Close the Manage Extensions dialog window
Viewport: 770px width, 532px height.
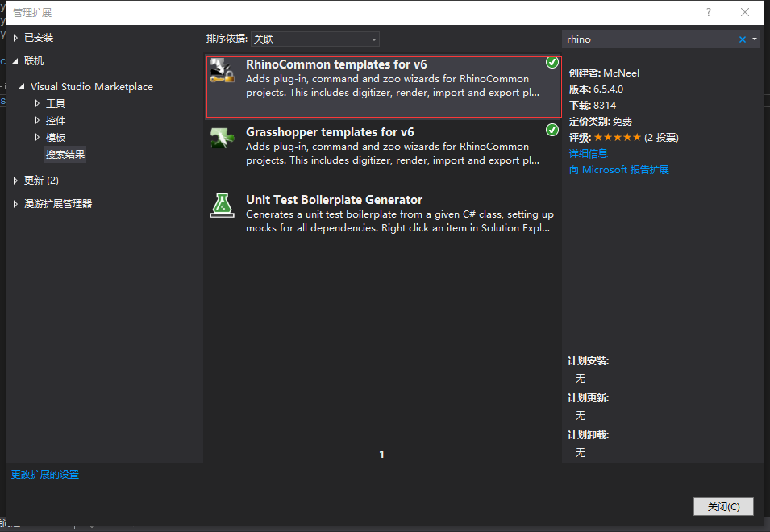coord(745,12)
